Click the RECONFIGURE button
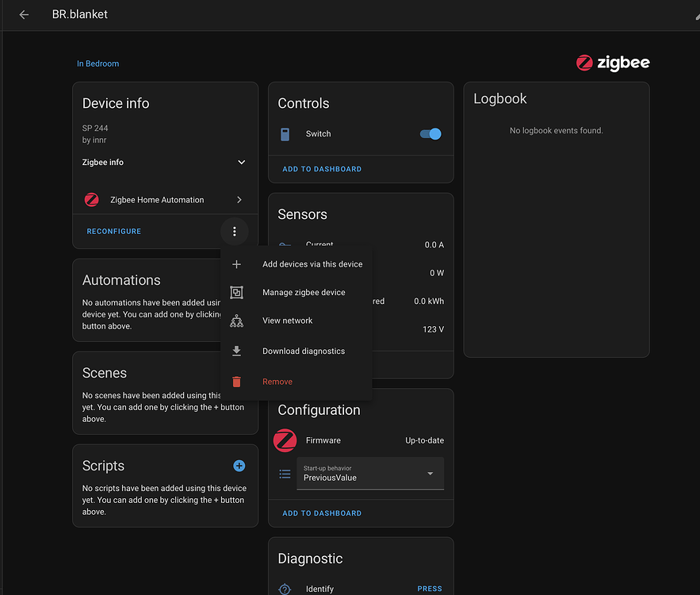The width and height of the screenshot is (700, 595). [114, 232]
